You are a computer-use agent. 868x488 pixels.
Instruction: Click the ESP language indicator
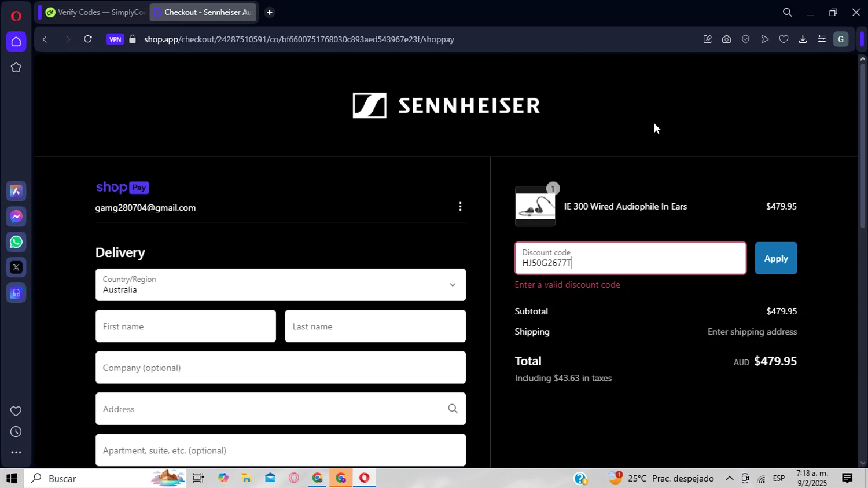[x=779, y=478]
